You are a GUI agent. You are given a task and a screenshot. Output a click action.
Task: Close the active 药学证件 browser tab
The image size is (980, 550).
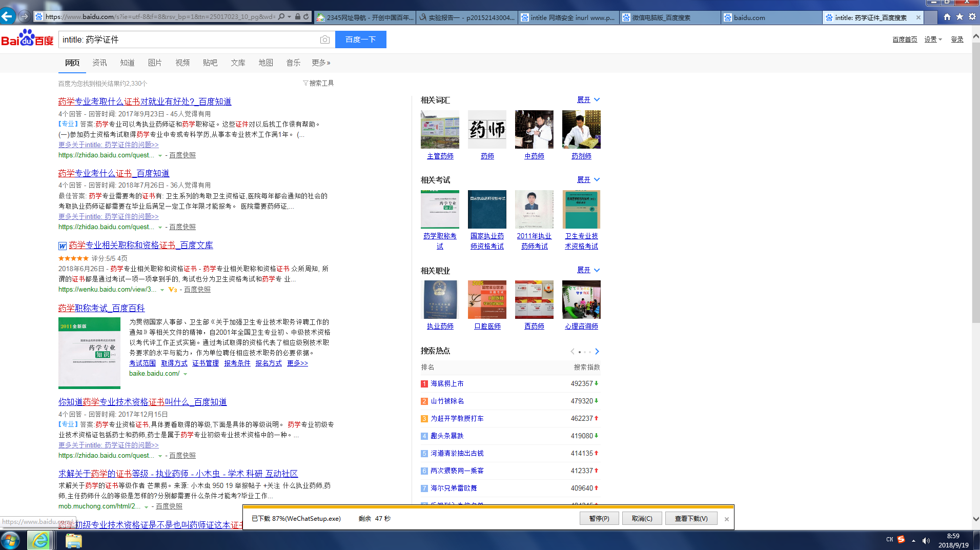918,17
